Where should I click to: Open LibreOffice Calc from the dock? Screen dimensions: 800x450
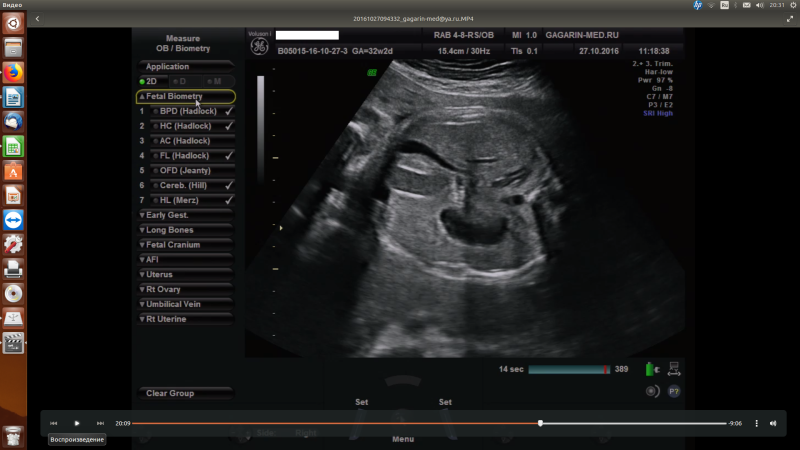pyautogui.click(x=13, y=146)
